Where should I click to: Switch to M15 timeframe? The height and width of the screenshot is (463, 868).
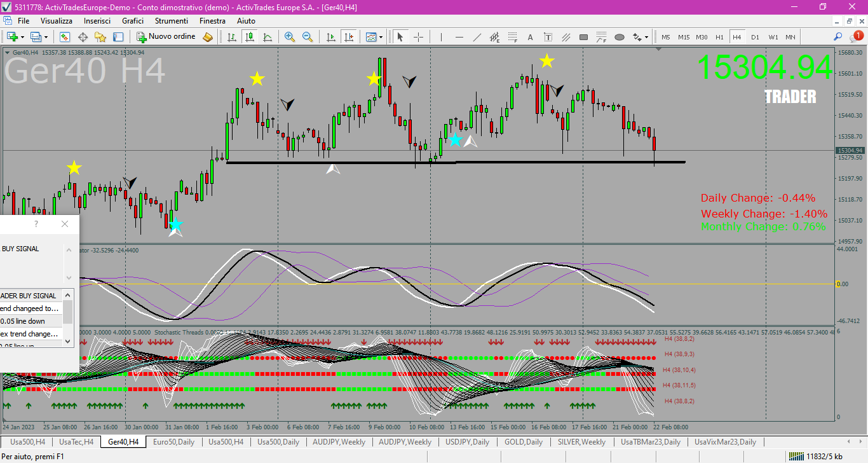(683, 37)
